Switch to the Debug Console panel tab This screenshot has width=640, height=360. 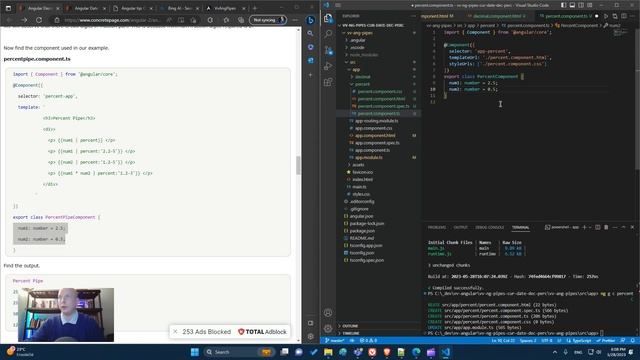[x=489, y=227]
